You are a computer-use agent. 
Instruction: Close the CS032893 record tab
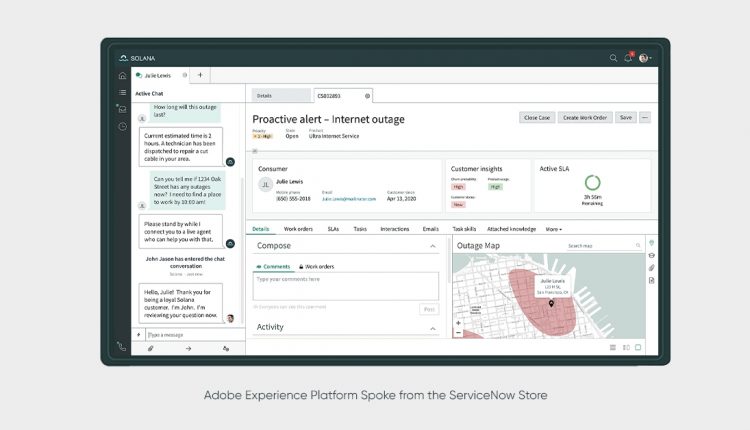coord(367,96)
